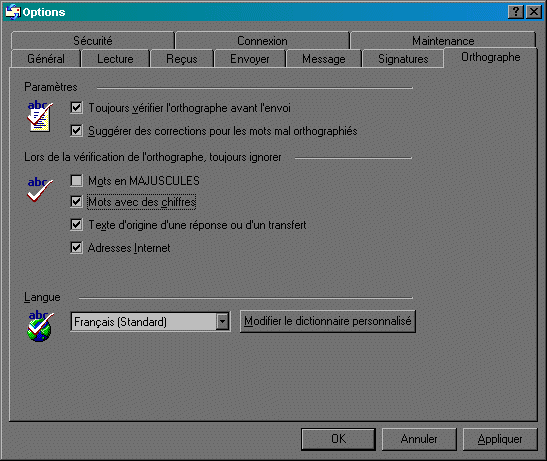Close the Options dialog with X
Screen dimensions: 547x461
(534, 12)
